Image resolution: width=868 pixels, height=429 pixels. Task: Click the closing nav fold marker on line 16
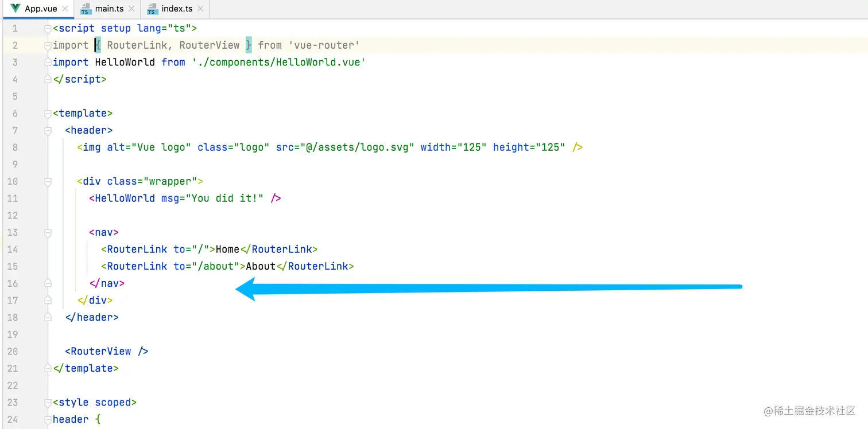(x=48, y=283)
